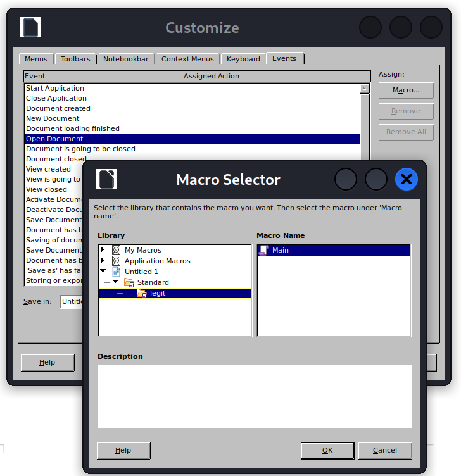This screenshot has height=476, width=461.
Task: Click the Application Macros library icon
Action: click(x=116, y=261)
